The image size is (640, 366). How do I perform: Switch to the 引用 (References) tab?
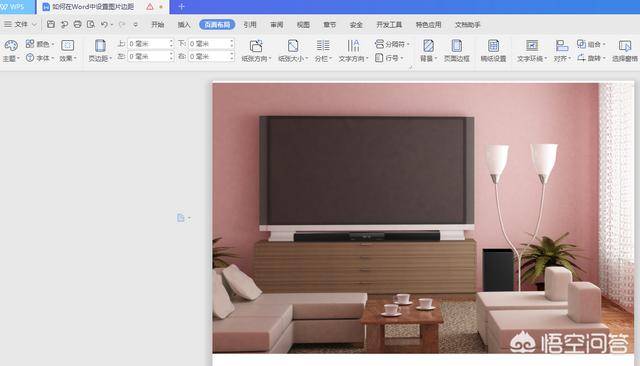point(250,24)
